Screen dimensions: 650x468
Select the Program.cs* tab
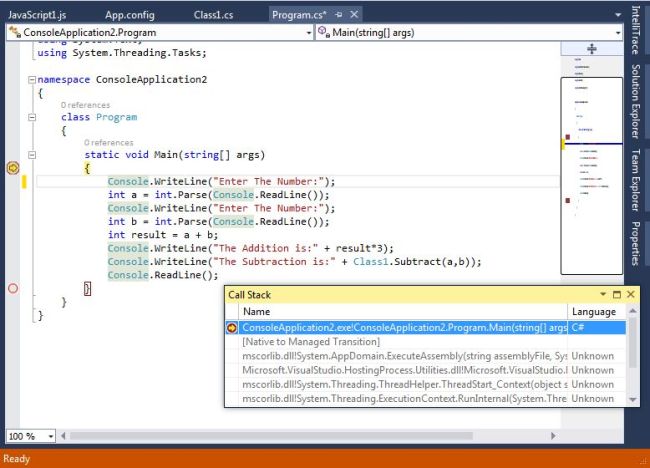299,15
